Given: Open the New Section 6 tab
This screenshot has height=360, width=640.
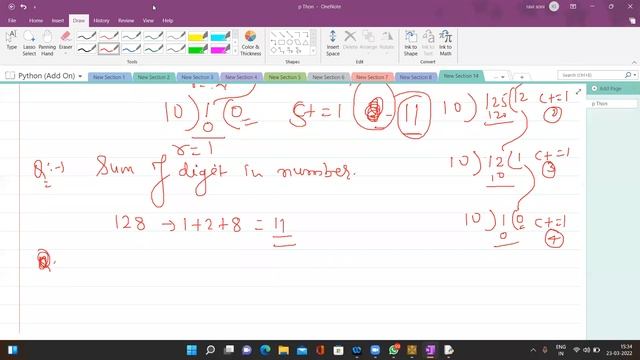Looking at the screenshot, I should [329, 77].
